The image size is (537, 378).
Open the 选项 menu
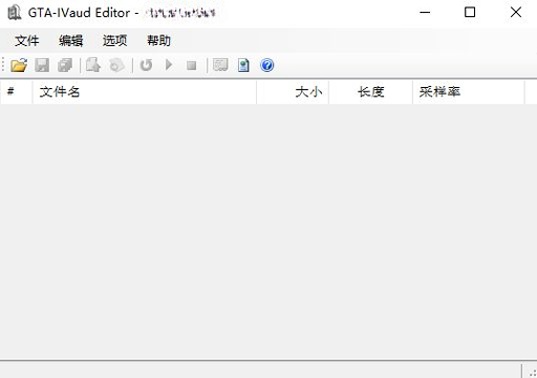pyautogui.click(x=115, y=41)
